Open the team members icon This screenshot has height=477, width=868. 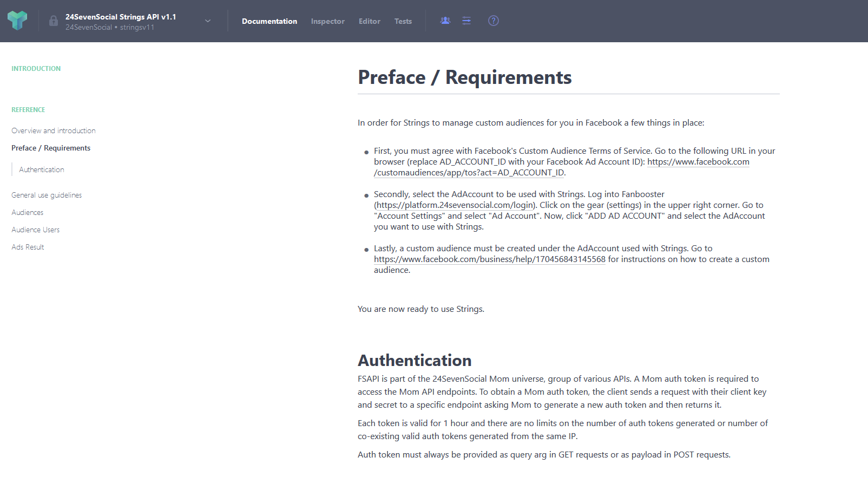[445, 21]
